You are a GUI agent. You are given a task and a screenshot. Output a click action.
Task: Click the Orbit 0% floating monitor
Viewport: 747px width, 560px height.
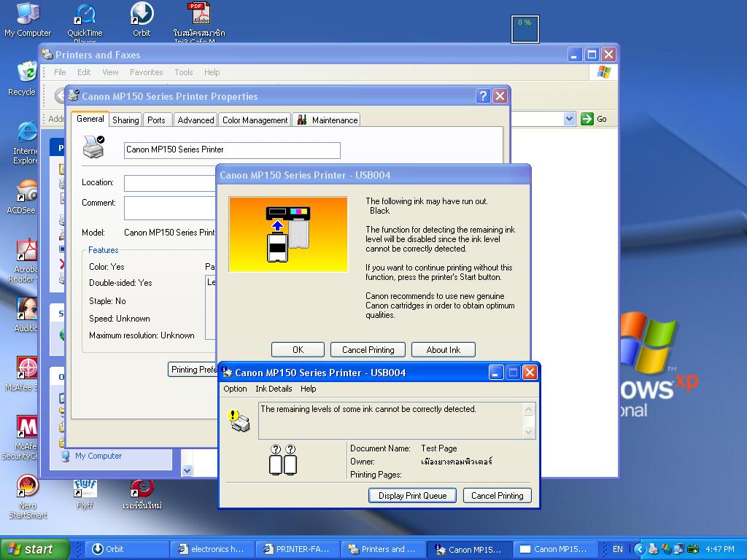[x=525, y=28]
